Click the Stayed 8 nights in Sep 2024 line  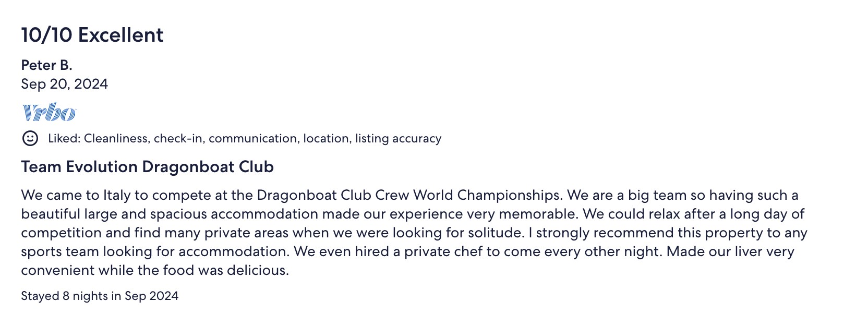(100, 296)
